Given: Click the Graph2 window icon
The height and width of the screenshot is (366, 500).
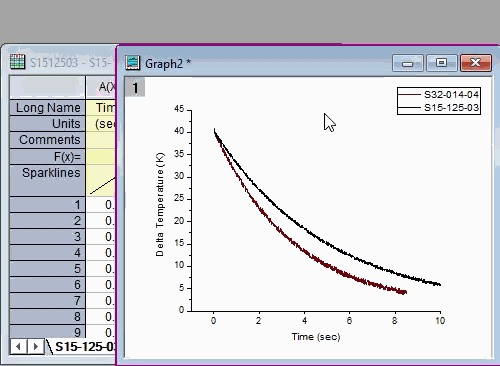Looking at the screenshot, I should (132, 63).
